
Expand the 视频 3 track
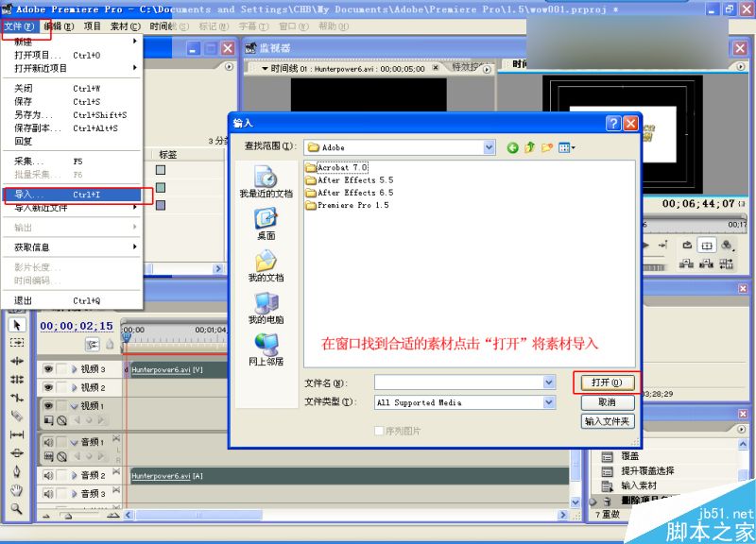pos(75,369)
